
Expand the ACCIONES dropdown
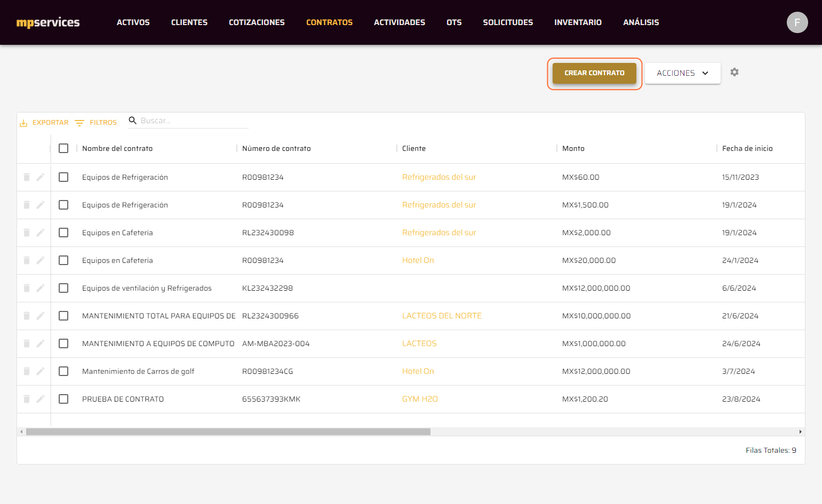(682, 73)
